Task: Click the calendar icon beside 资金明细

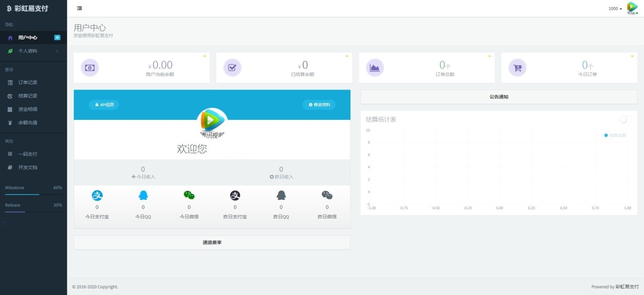Action: (x=10, y=110)
